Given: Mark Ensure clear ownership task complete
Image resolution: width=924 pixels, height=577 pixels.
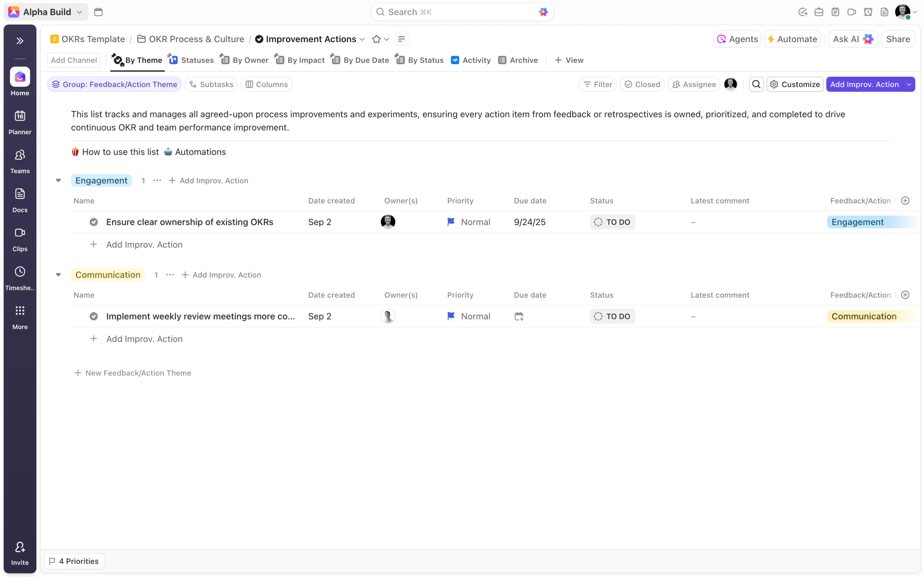Looking at the screenshot, I should pyautogui.click(x=93, y=222).
